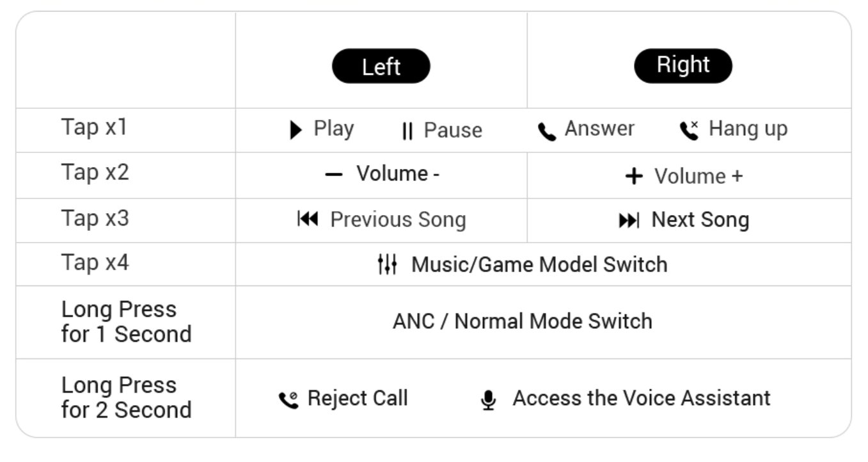Click the microphone Voice Assistant icon
868x462 pixels.
(488, 401)
